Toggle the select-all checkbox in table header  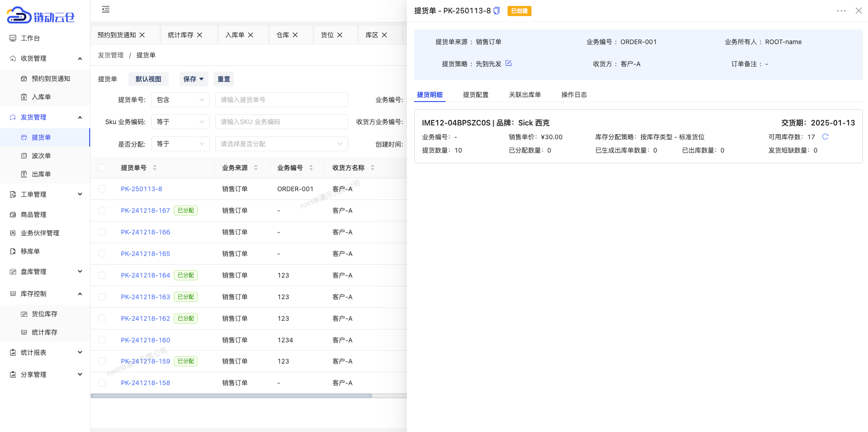pos(102,168)
